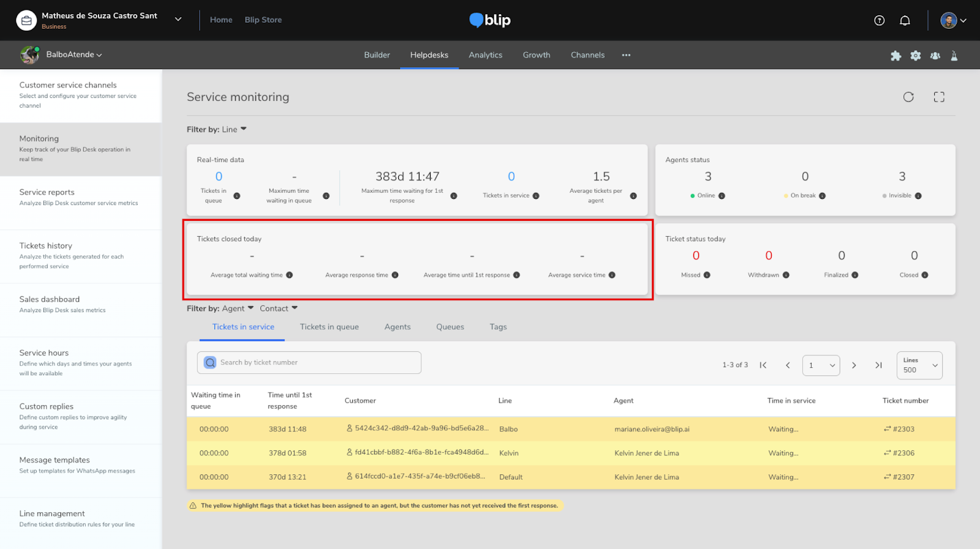The width and height of the screenshot is (980, 549).
Task: Switch to the Tickets in queue tab
Action: click(329, 327)
